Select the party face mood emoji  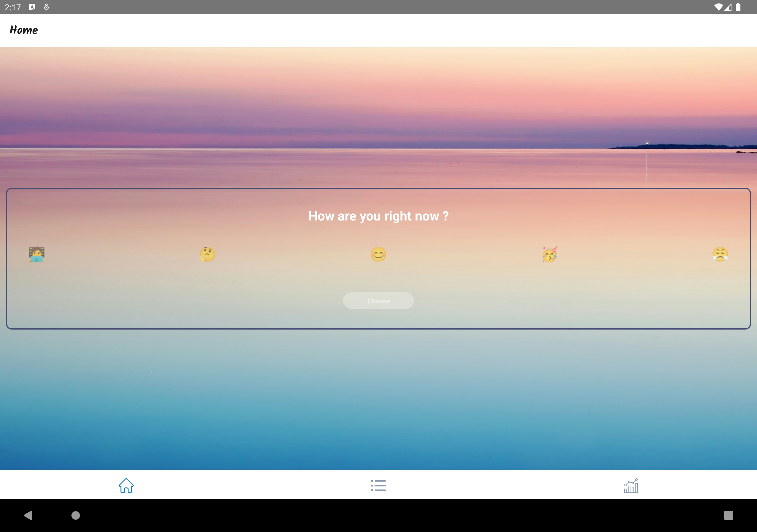click(550, 254)
